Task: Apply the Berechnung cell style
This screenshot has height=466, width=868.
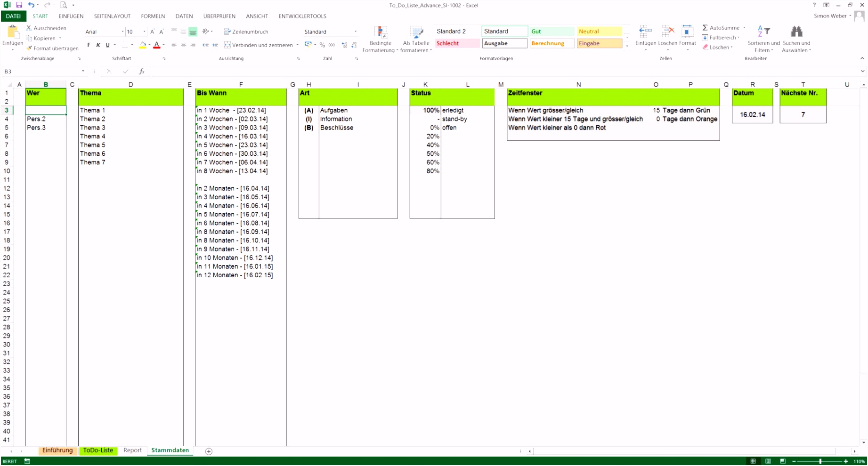Action: [x=552, y=43]
